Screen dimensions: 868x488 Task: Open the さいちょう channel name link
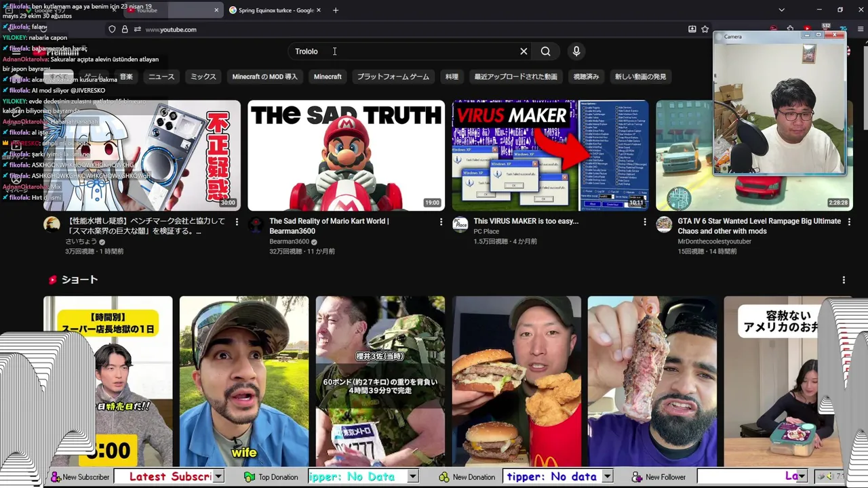pyautogui.click(x=81, y=241)
